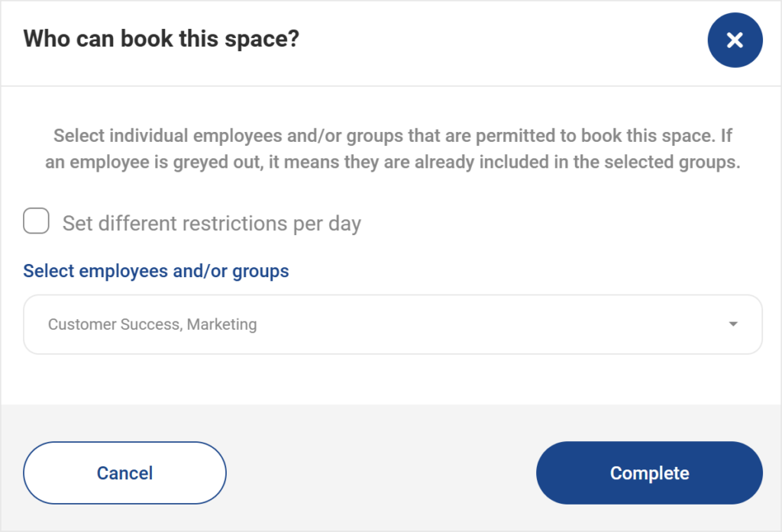Click the Who can book this space heading
Viewport: 782px width, 532px height.
pyautogui.click(x=163, y=38)
